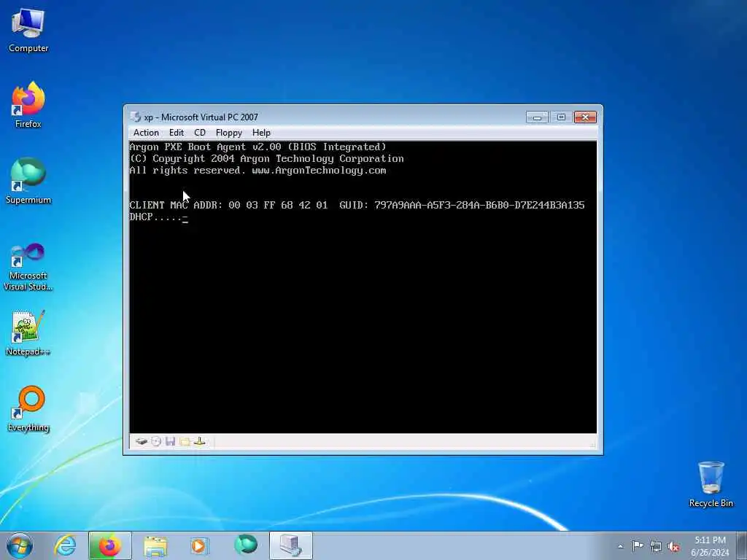Show hidden system tray icons

tap(620, 546)
